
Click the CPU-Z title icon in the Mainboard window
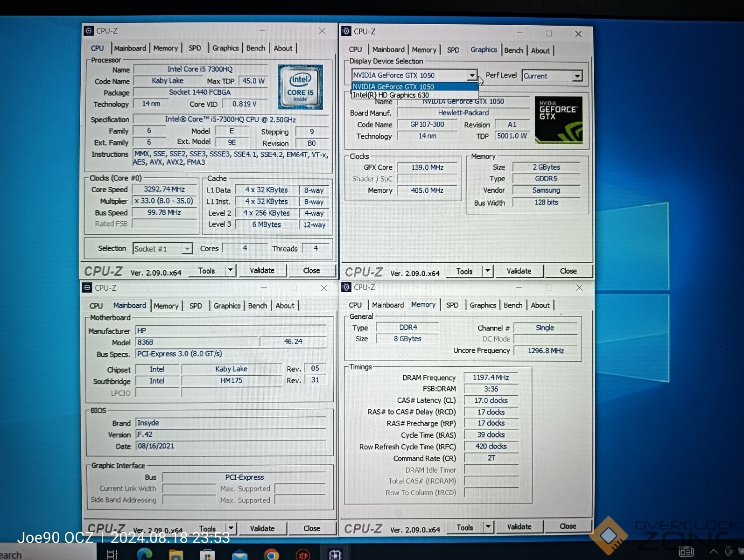pyautogui.click(x=87, y=287)
